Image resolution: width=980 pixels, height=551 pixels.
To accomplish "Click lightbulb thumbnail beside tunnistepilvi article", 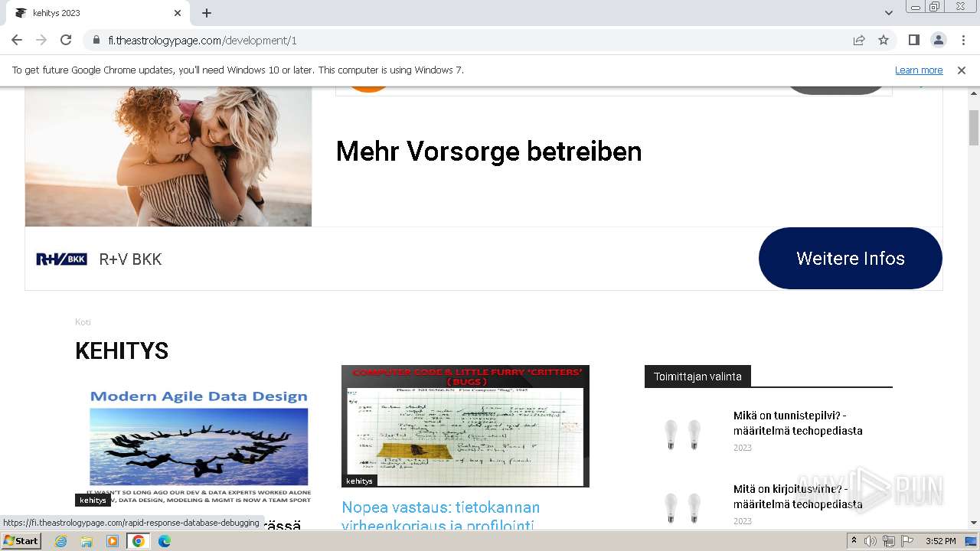I will (683, 435).
